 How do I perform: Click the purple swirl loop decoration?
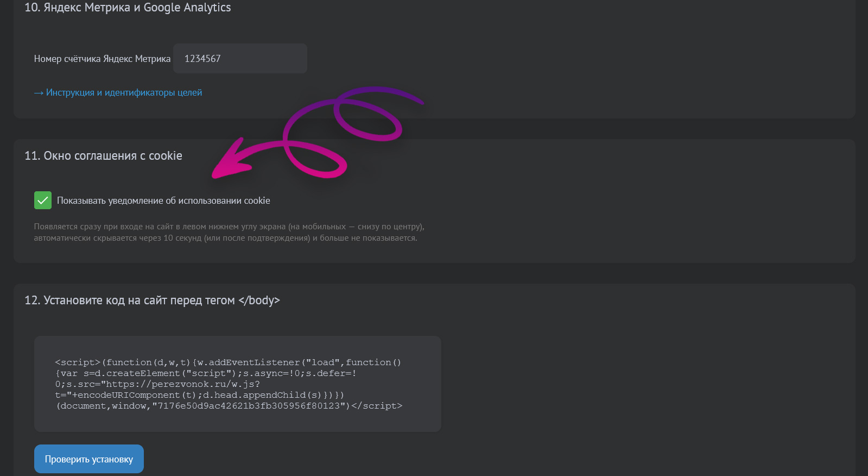(368, 115)
